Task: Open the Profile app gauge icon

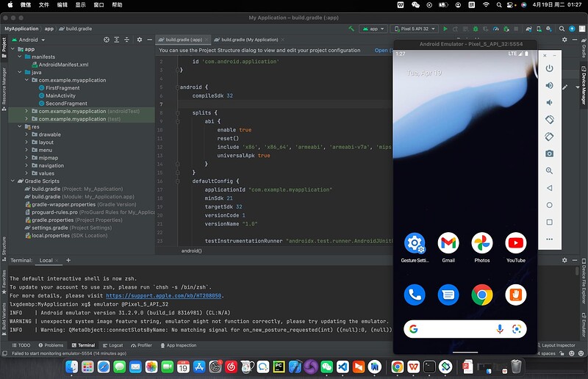Action: coord(495,29)
